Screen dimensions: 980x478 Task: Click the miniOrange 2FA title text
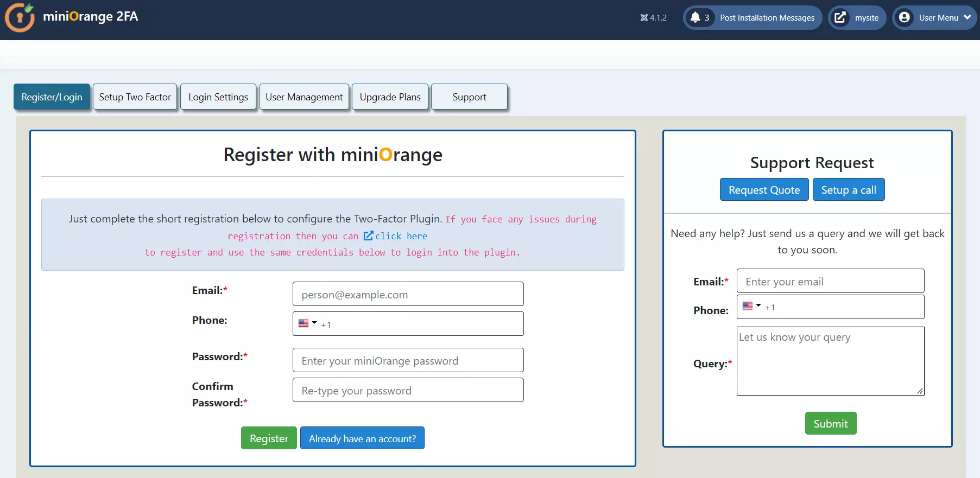[91, 16]
